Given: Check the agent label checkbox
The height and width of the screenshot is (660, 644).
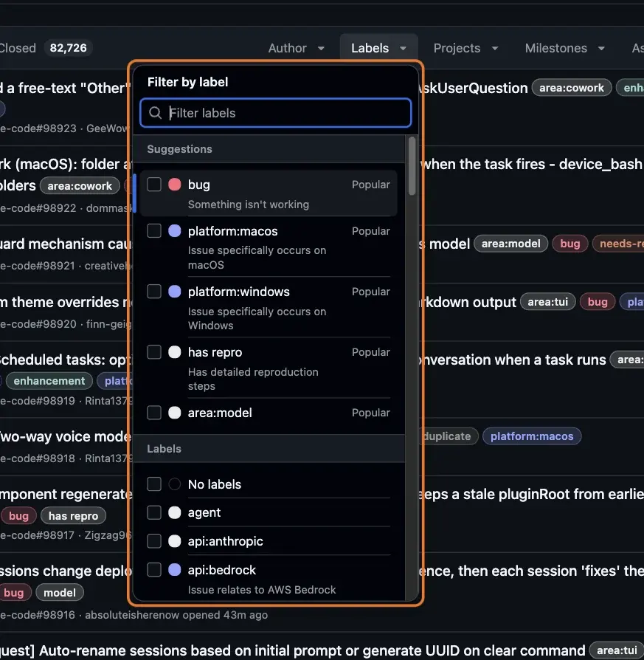Looking at the screenshot, I should coord(154,512).
